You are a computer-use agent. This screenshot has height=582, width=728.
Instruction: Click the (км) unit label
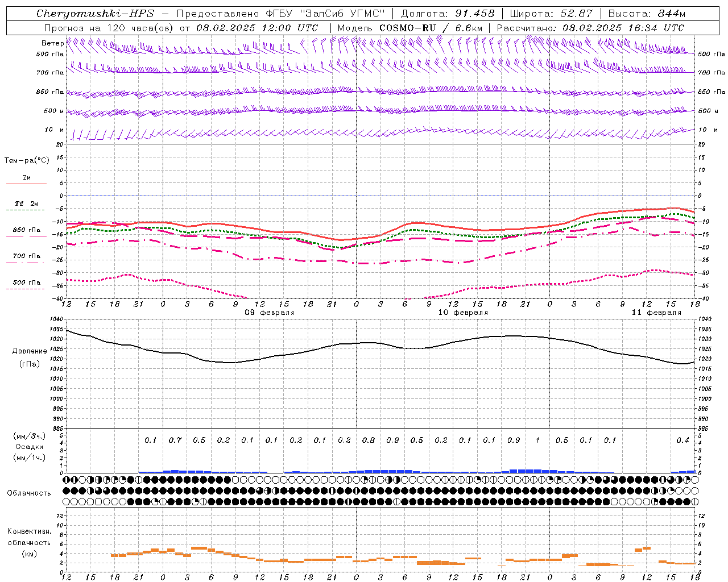point(30,554)
